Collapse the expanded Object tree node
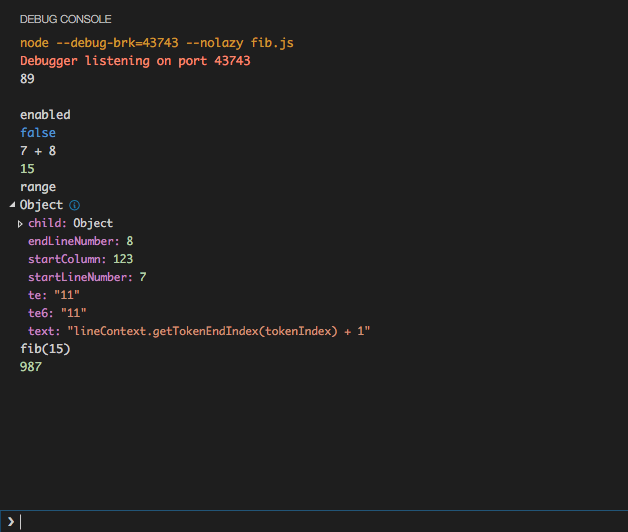Viewport: 628px width, 532px height. coord(12,205)
